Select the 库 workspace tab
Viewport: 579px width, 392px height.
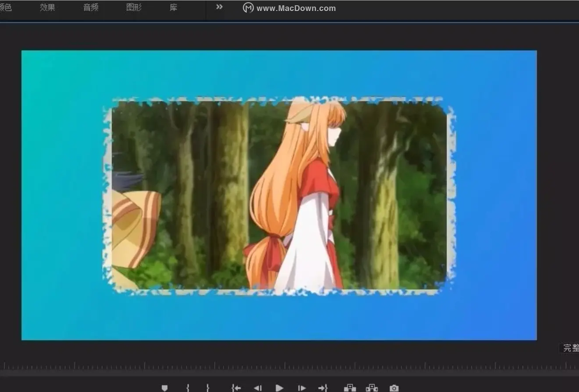(173, 7)
